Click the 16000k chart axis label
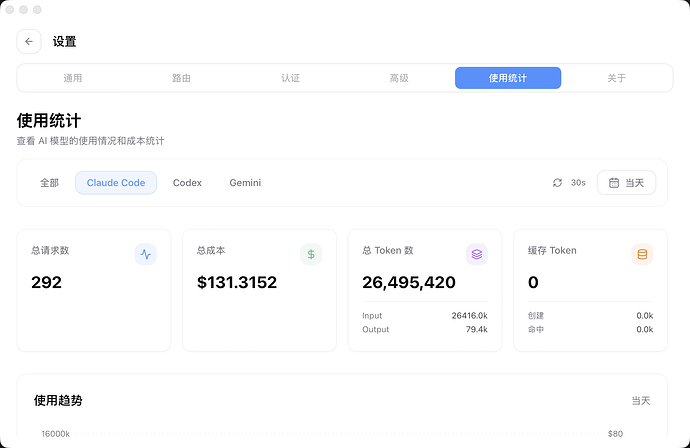Screen dimensions: 690x448 tap(55, 433)
